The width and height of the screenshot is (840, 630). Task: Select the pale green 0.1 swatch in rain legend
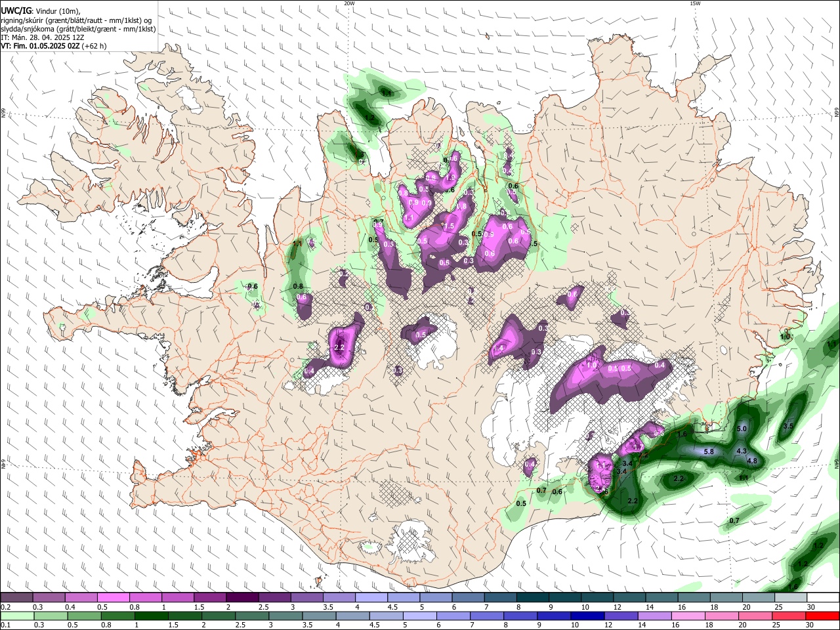click(x=18, y=616)
